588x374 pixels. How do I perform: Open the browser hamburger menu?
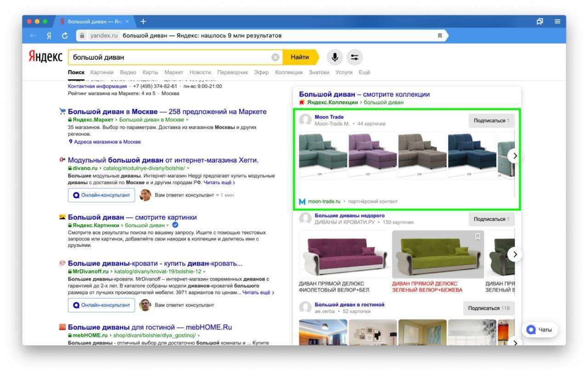(x=557, y=21)
